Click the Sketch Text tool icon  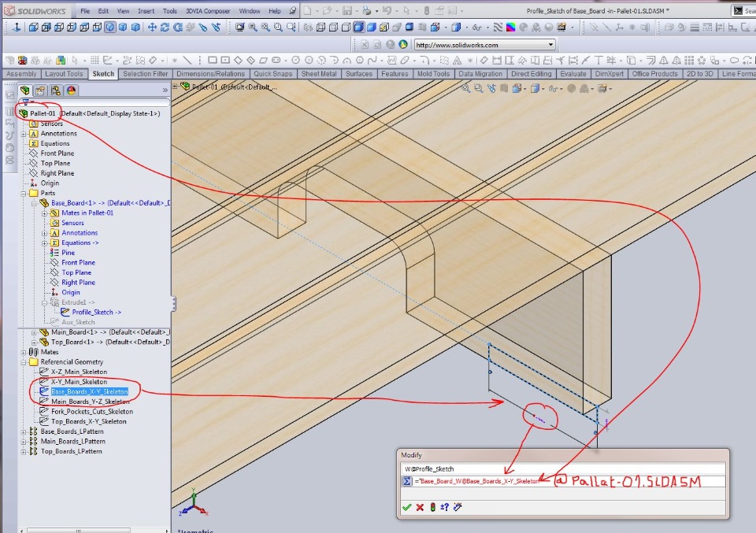point(457,61)
